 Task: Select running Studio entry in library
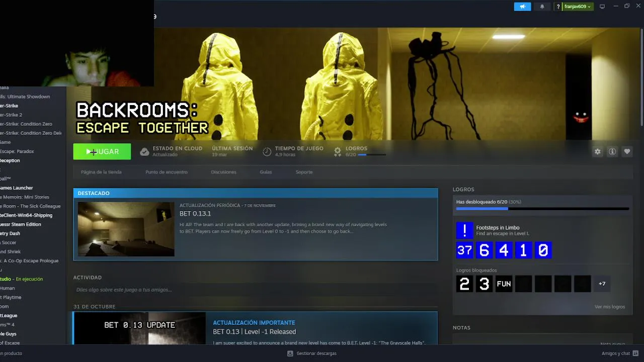[x=22, y=279]
